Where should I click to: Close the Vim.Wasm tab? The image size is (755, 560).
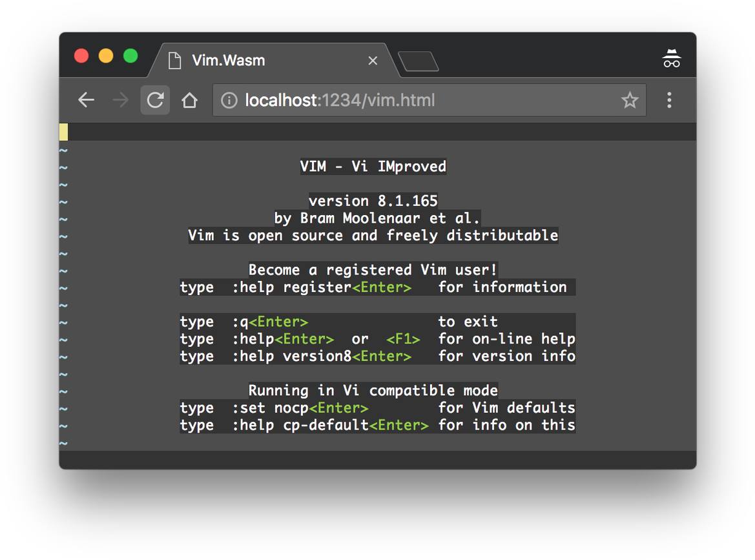[373, 61]
